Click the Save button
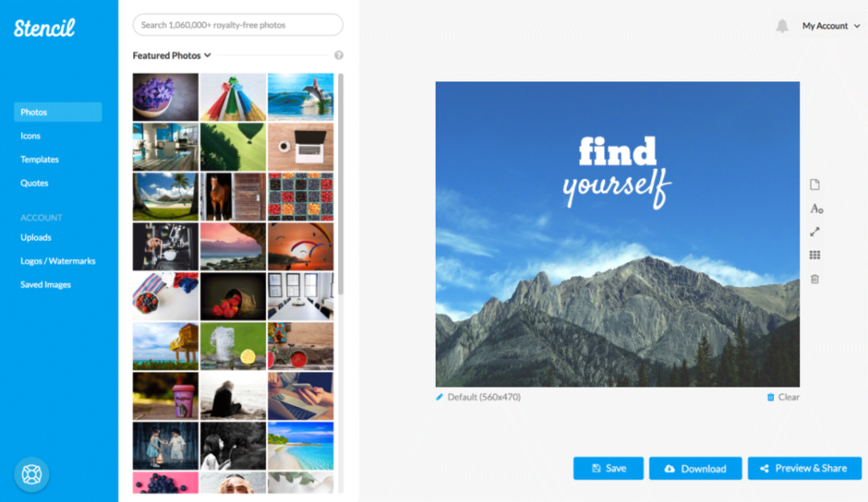The height and width of the screenshot is (502, 868). pyautogui.click(x=609, y=469)
